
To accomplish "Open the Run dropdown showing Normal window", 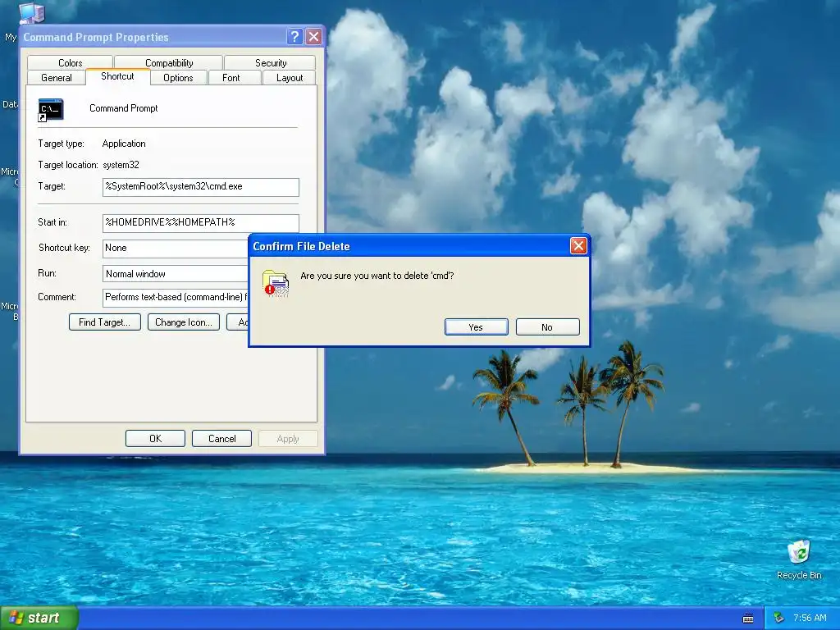I will pos(176,274).
